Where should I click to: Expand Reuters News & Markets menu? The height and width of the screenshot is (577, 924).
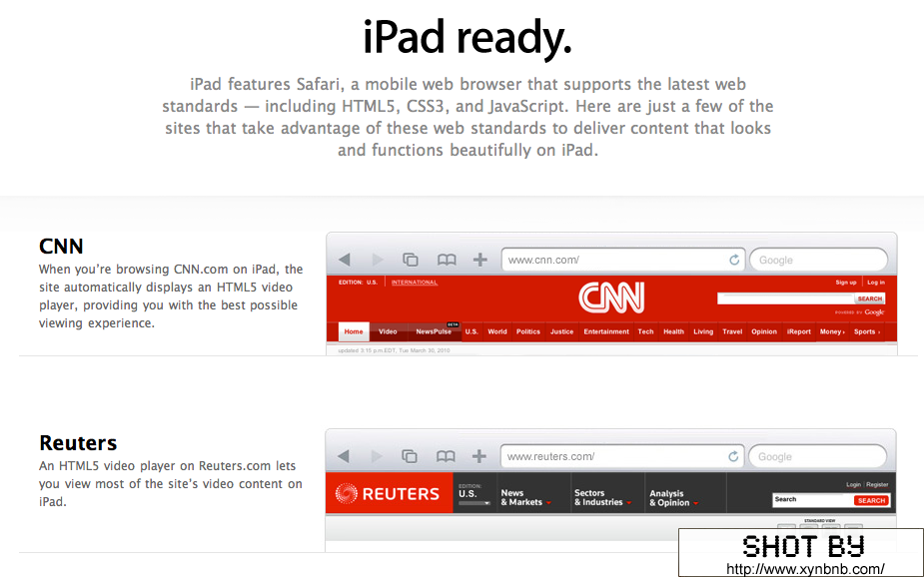(525, 497)
